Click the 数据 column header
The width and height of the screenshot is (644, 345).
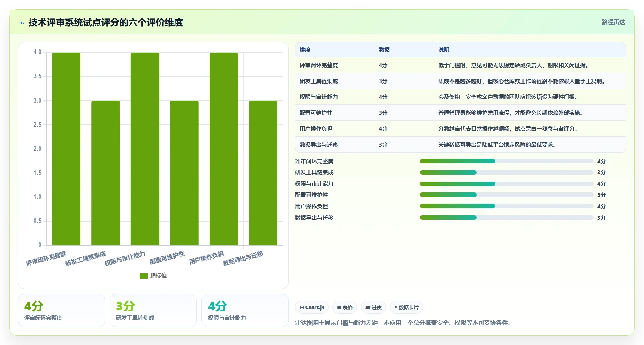click(x=384, y=50)
